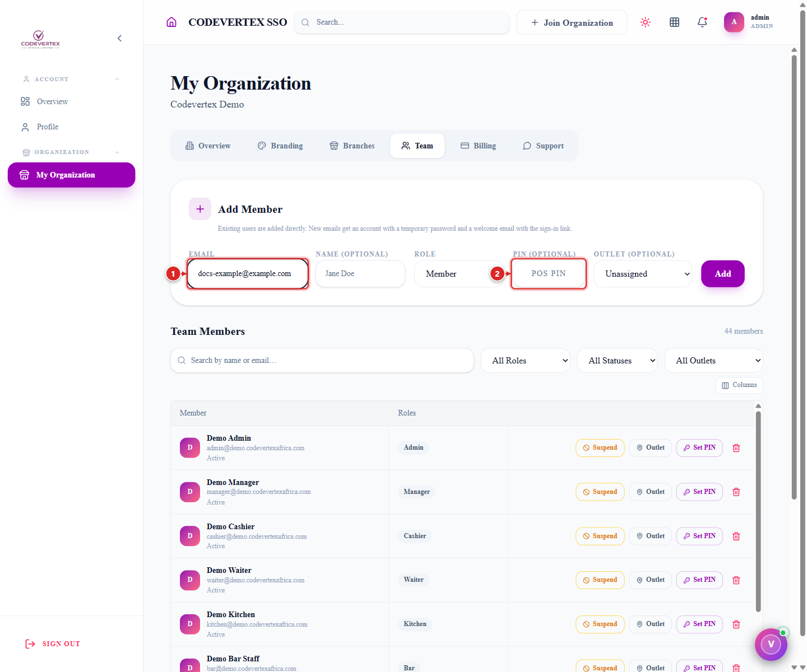
Task: Click Demo Admin's avatar badge
Action: (x=190, y=447)
